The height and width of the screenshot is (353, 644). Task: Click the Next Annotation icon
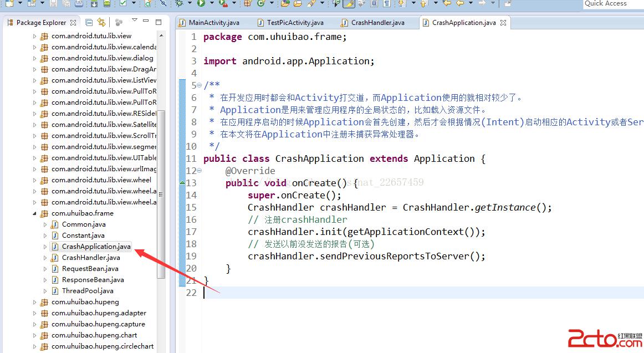tap(401, 3)
